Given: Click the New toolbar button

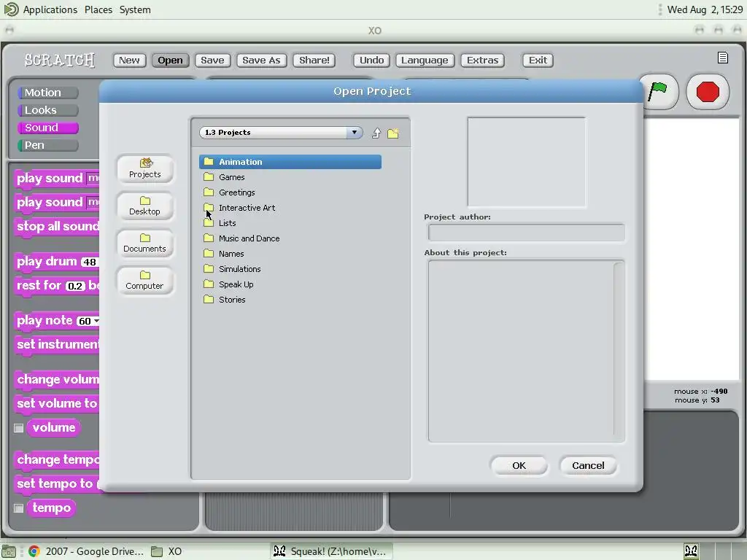Looking at the screenshot, I should click(129, 60).
